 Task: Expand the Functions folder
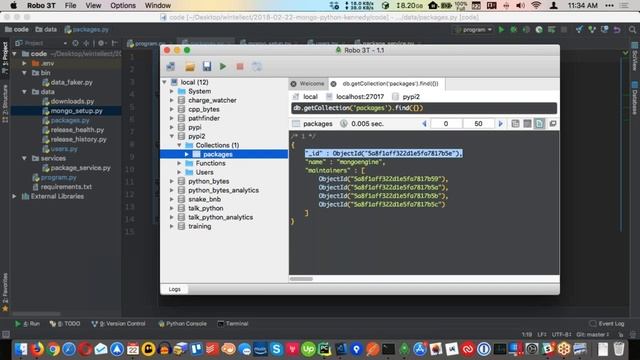(x=179, y=163)
